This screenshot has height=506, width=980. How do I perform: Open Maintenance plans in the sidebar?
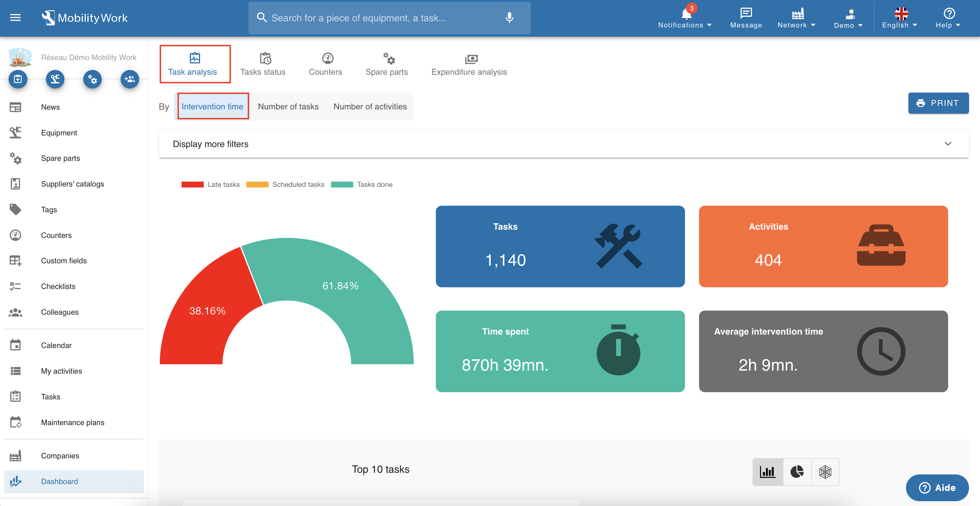[x=72, y=422]
